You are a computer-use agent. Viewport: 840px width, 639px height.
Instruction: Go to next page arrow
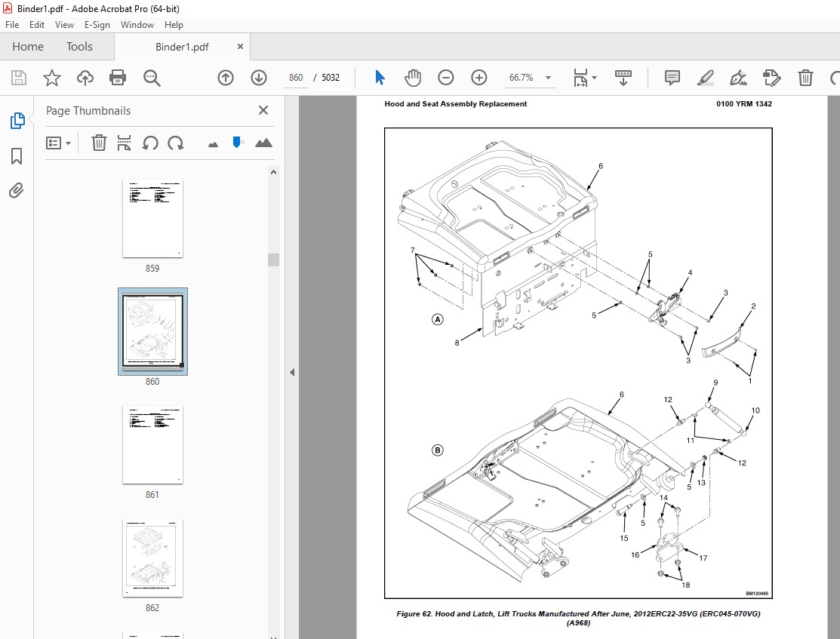[x=259, y=78]
